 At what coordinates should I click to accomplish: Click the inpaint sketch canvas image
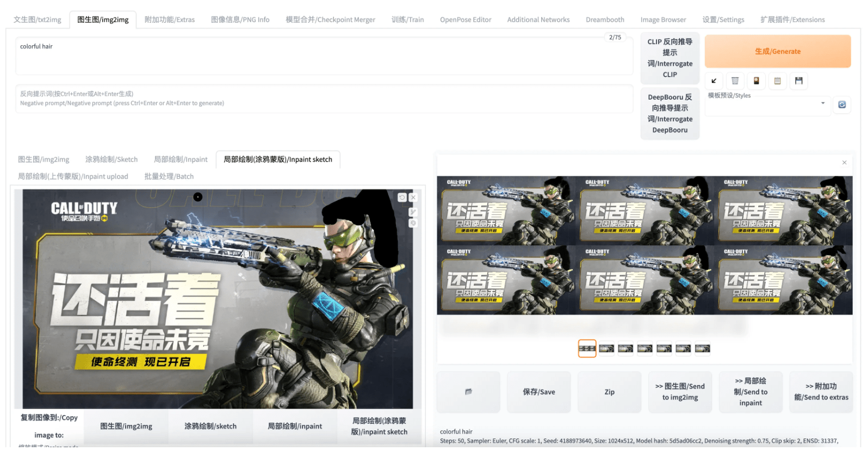[x=218, y=299]
